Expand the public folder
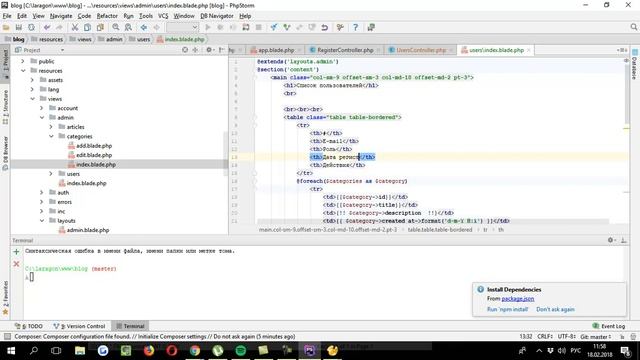 (x=23, y=61)
